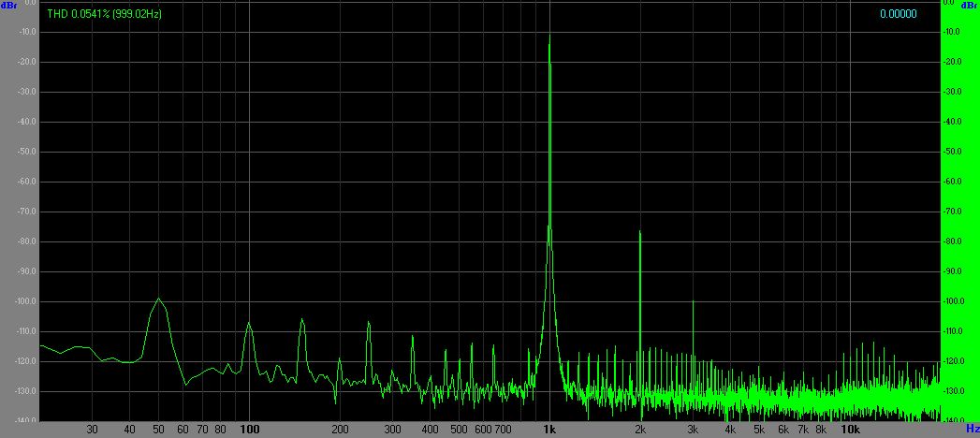The width and height of the screenshot is (980, 438).
Task: Click the 500 frequency axis label
Action: click(460, 430)
